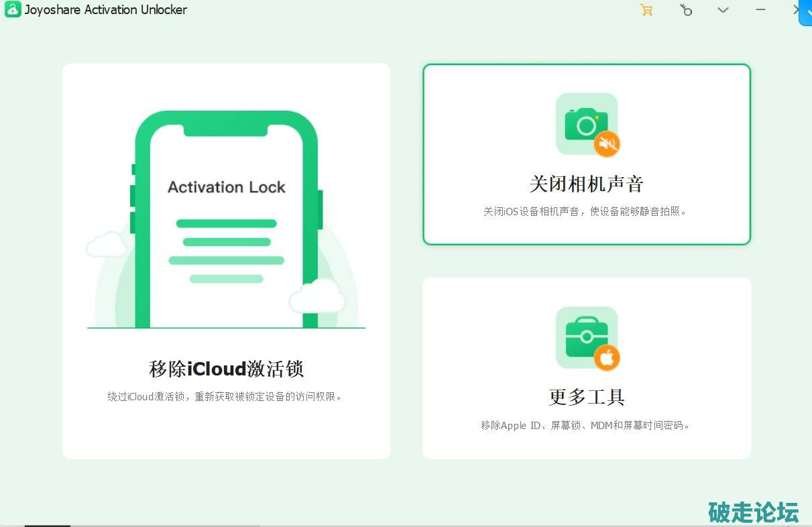This screenshot has width=812, height=527.
Task: Click the shopping cart purchase icon
Action: [x=646, y=10]
